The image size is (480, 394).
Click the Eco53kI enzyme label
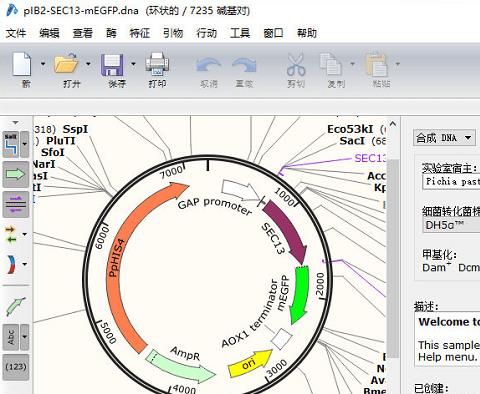(x=350, y=129)
